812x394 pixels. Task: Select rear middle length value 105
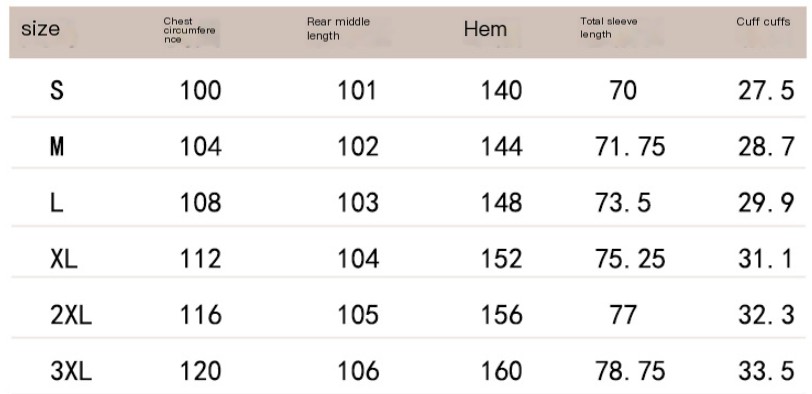(x=358, y=315)
